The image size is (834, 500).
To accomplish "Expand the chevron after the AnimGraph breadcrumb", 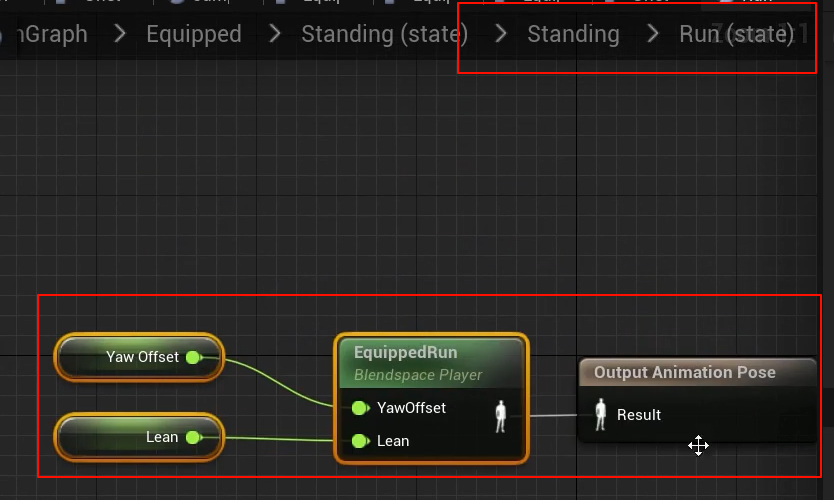I will pyautogui.click(x=120, y=34).
